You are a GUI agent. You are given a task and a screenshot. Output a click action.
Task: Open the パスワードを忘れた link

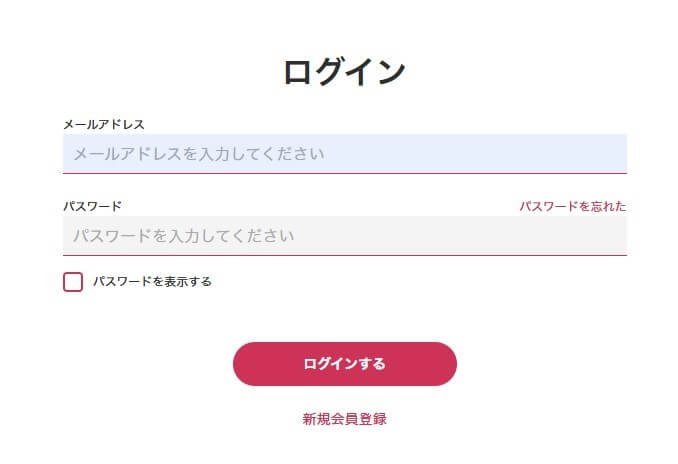(x=572, y=206)
